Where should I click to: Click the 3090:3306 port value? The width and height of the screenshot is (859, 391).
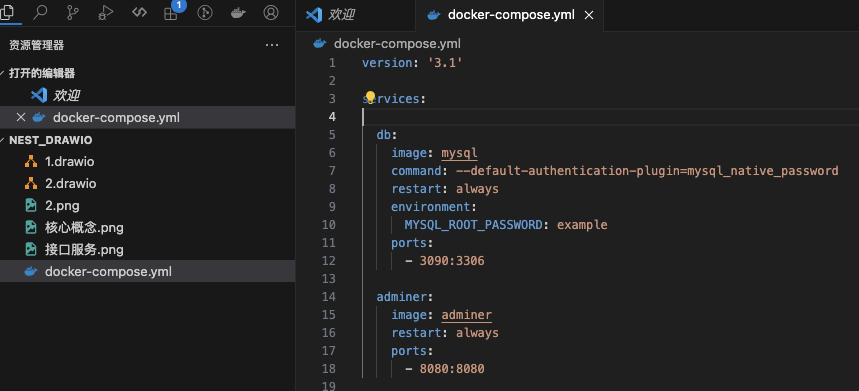click(452, 261)
